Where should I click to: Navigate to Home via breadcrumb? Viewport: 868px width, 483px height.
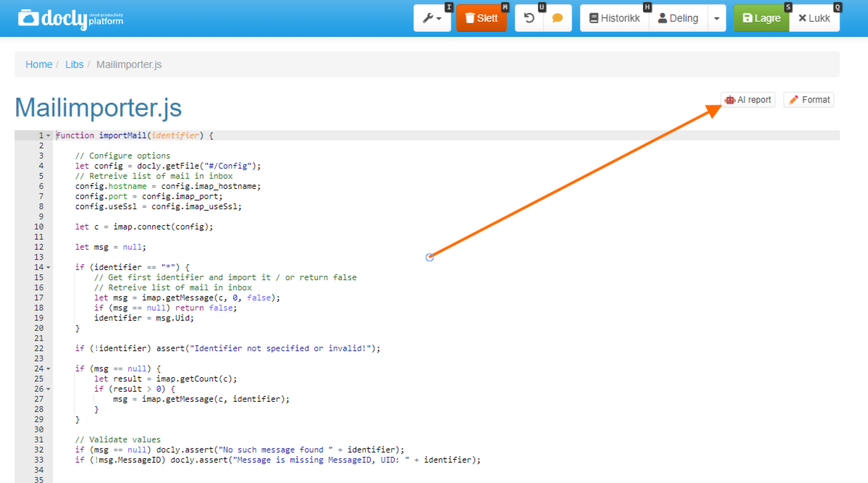(38, 64)
